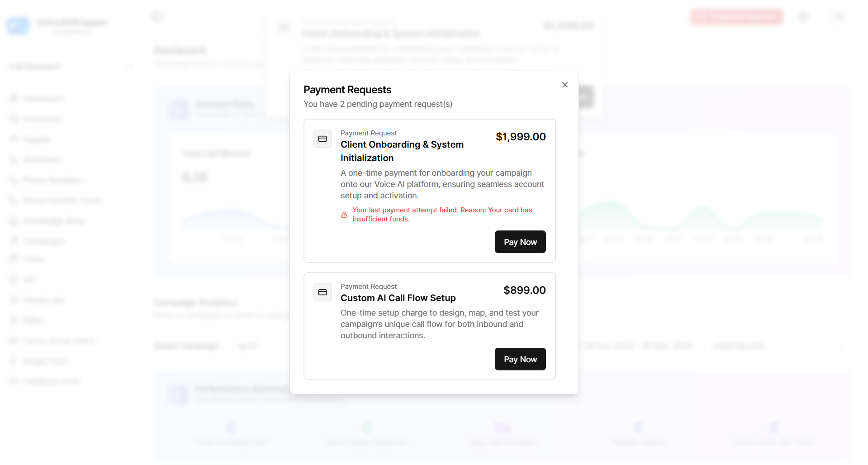This screenshot has height=465, width=868.
Task: Pay Now for Client Onboarding & System Initialization
Action: tap(520, 242)
